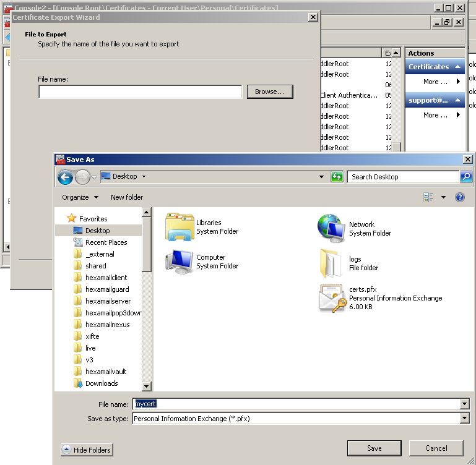This screenshot has width=476, height=465.
Task: Open the logs file folder
Action: click(x=331, y=263)
